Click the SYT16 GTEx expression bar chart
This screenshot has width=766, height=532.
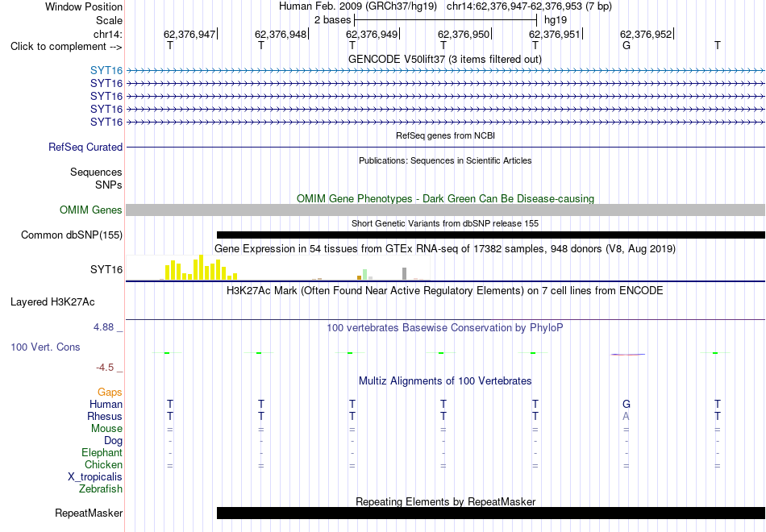tap(278, 268)
